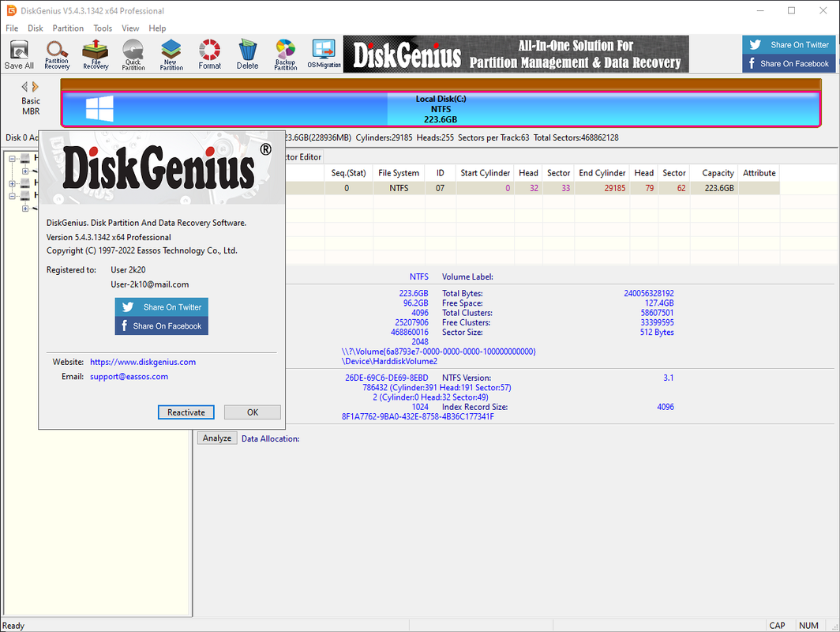Click the DiskGenius advertisement banner
Screen dimensions: 840x632
pos(516,55)
